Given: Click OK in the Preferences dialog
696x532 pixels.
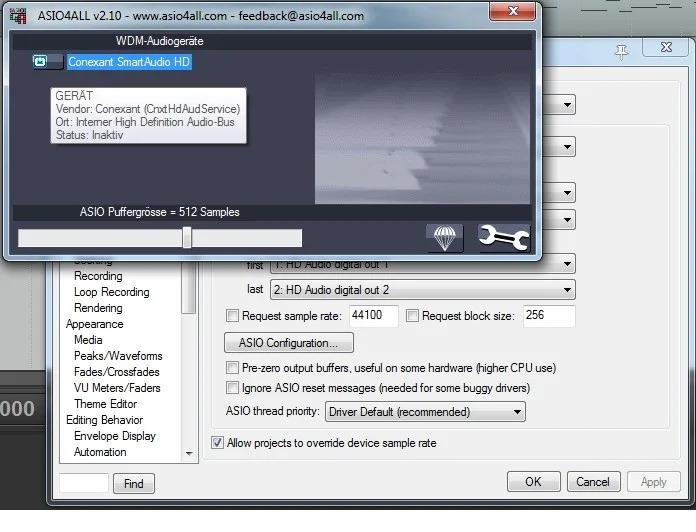Looking at the screenshot, I should (534, 482).
